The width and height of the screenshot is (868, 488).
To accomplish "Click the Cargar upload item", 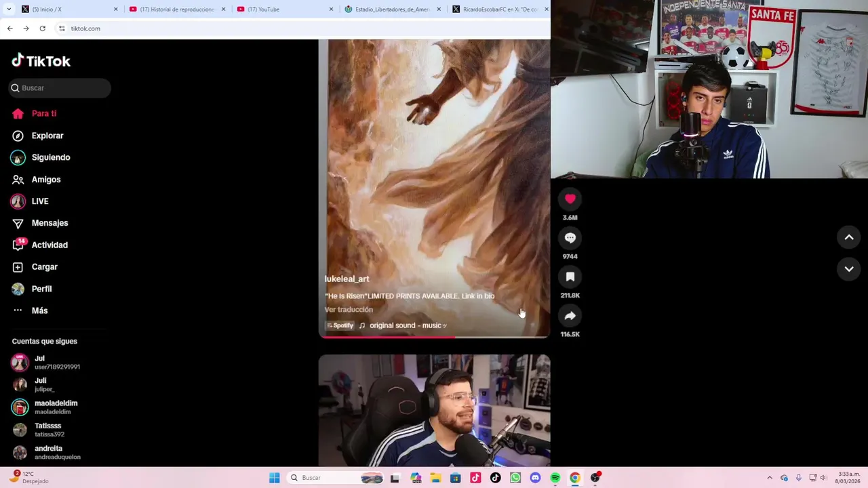I will [35, 267].
